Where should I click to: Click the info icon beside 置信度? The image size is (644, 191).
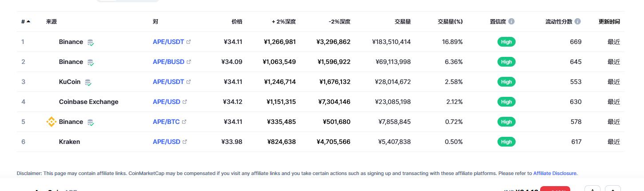(512, 21)
